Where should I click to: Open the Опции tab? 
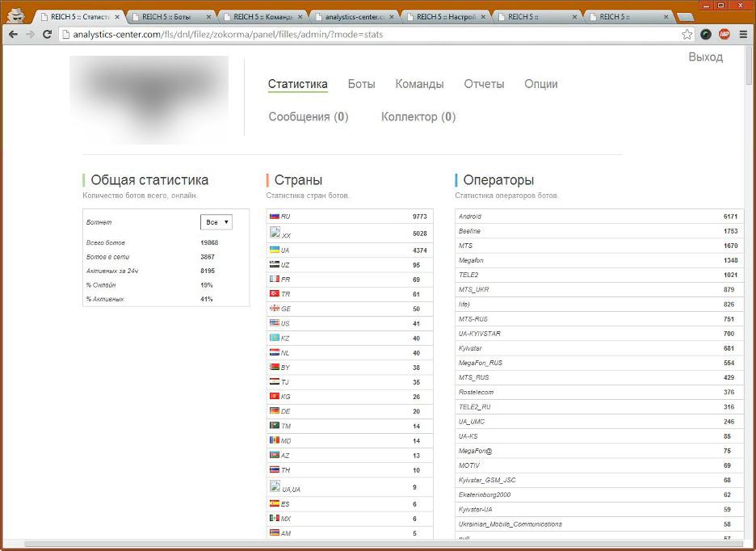(540, 83)
